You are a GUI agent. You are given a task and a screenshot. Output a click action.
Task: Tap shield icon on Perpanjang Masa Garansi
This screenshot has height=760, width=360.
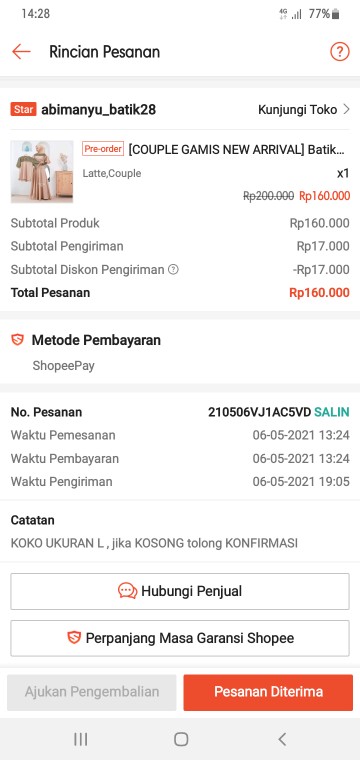click(x=74, y=637)
